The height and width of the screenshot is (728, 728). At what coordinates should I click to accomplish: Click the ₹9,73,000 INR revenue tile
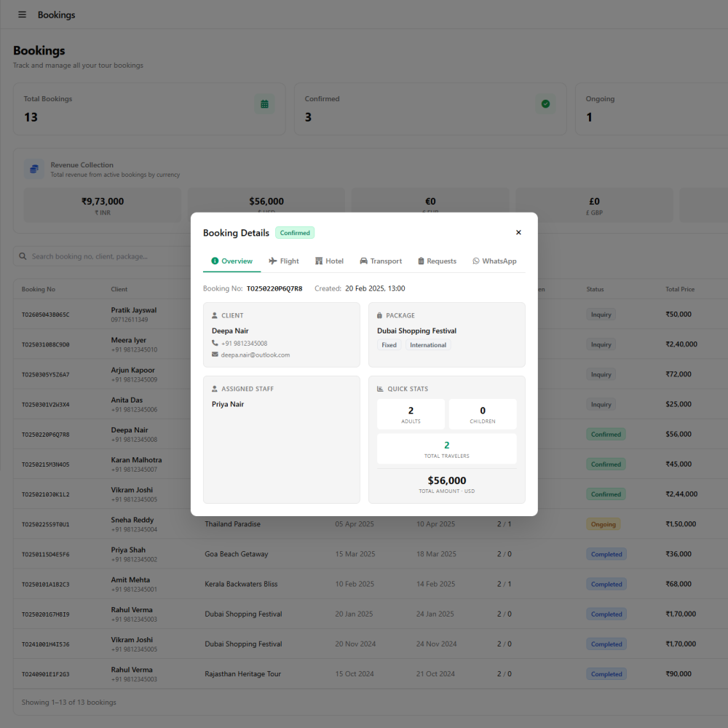(x=103, y=205)
